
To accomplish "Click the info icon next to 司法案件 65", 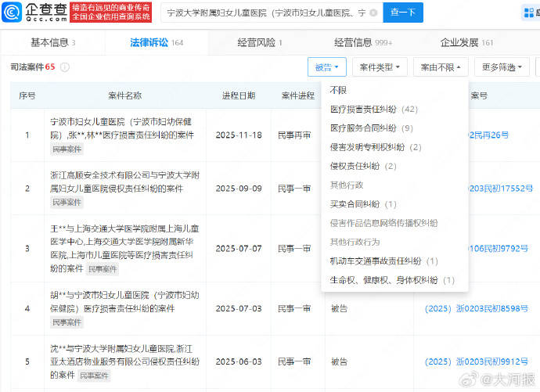I will point(65,67).
